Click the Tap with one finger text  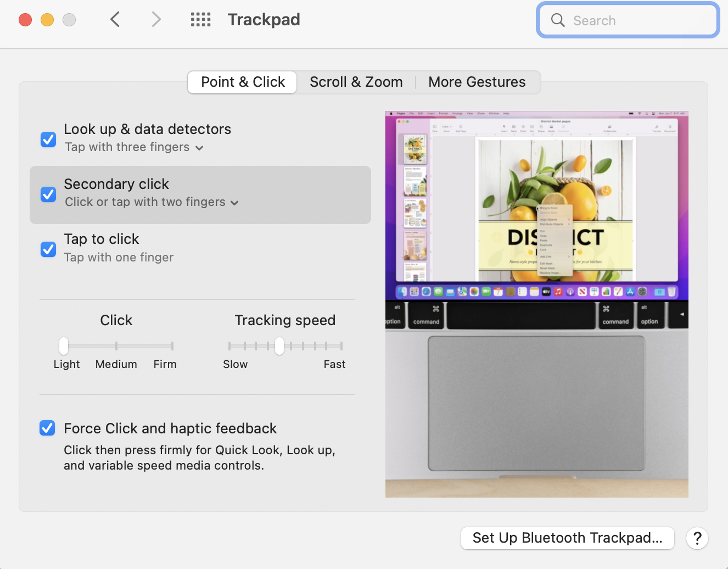click(119, 257)
